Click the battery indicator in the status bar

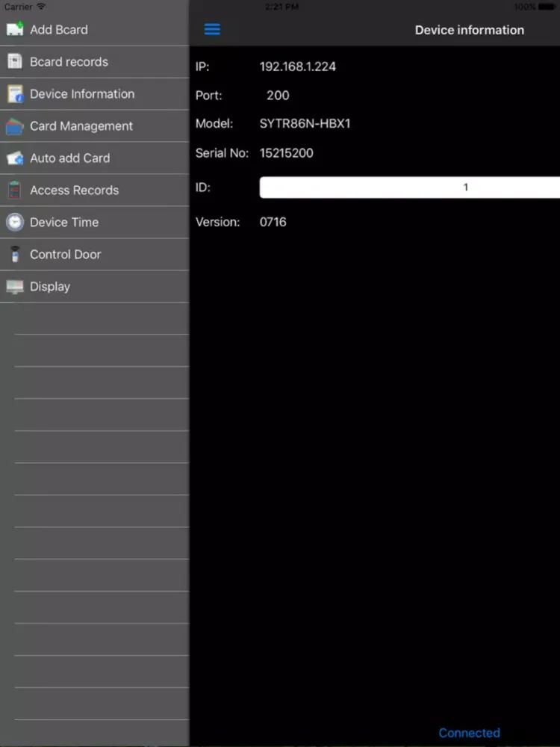(547, 7)
